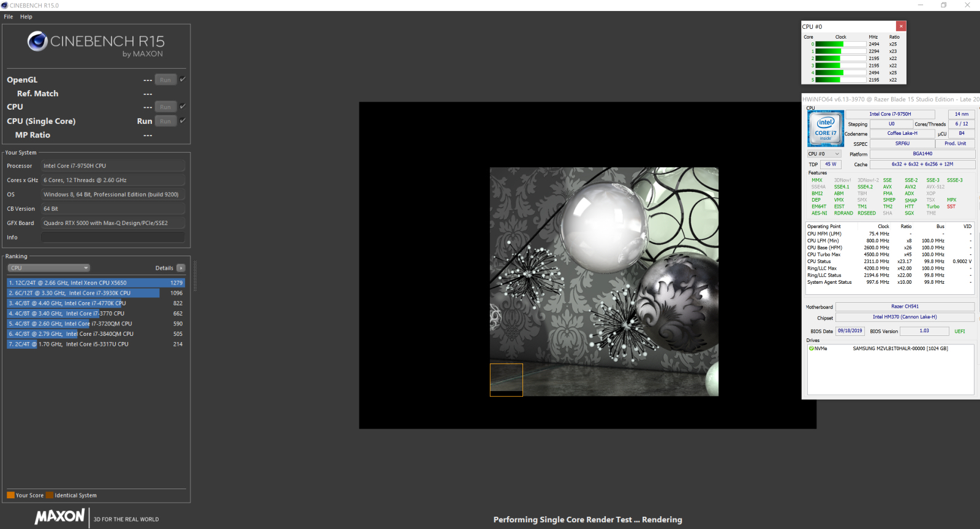Viewport: 980px width, 529px height.
Task: Select the Core i7-3720QM ranking entry
Action: pyautogui.click(x=96, y=324)
